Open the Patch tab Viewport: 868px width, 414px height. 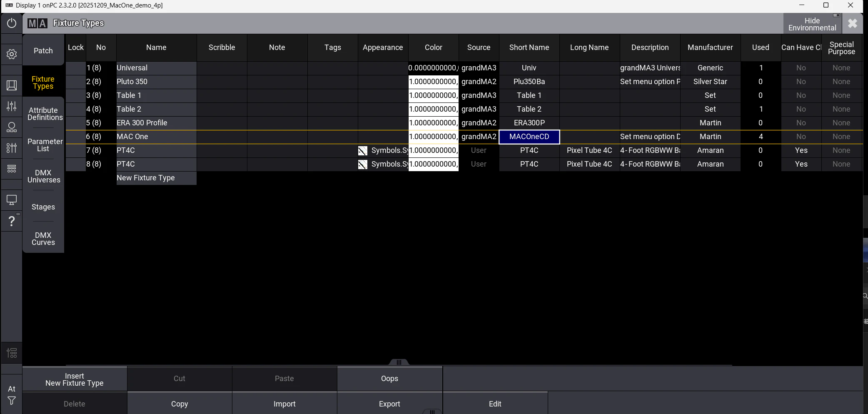coord(43,50)
